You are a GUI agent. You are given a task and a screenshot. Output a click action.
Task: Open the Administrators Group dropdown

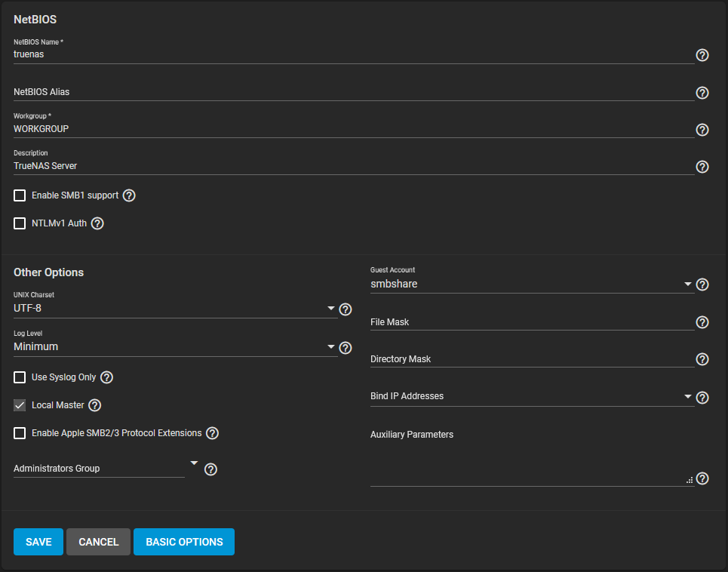(x=106, y=468)
